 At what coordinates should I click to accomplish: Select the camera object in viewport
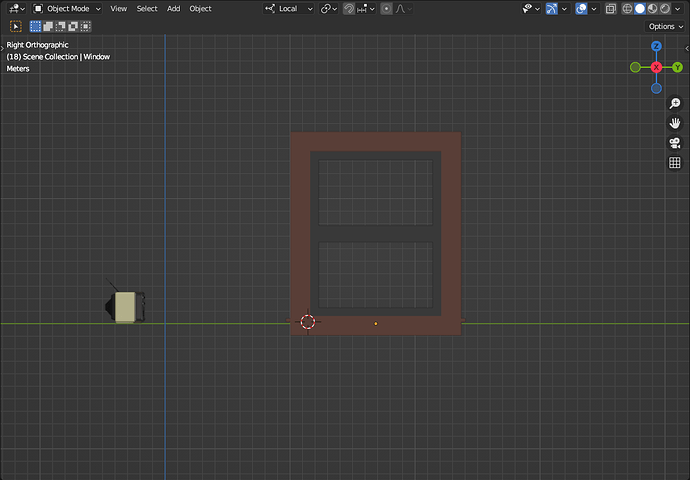(x=126, y=307)
